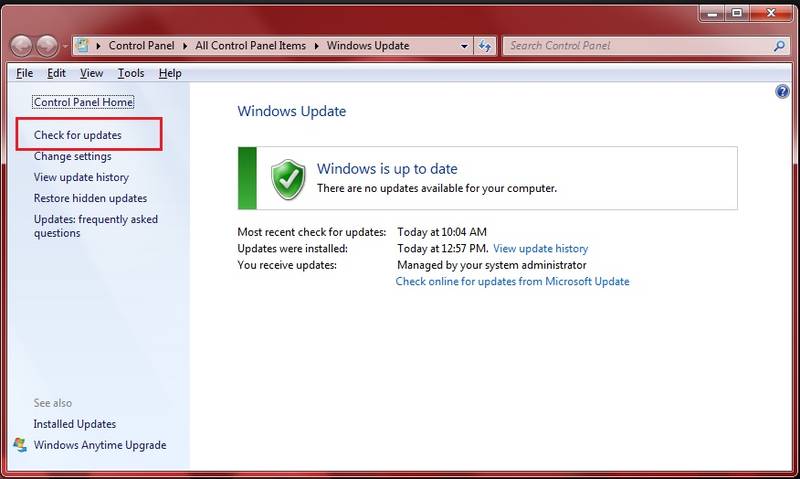The height and width of the screenshot is (479, 800).
Task: Open the Help menu
Action: pyautogui.click(x=170, y=73)
